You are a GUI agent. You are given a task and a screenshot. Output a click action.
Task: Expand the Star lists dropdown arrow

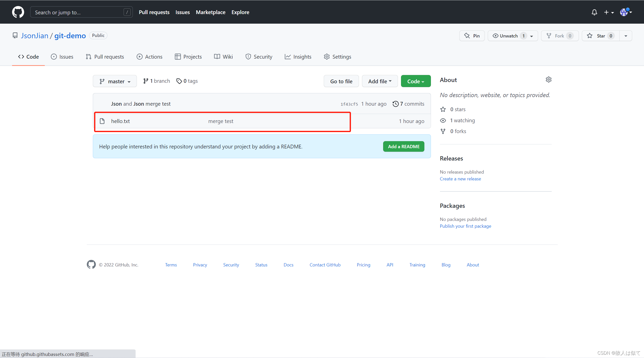[626, 36]
